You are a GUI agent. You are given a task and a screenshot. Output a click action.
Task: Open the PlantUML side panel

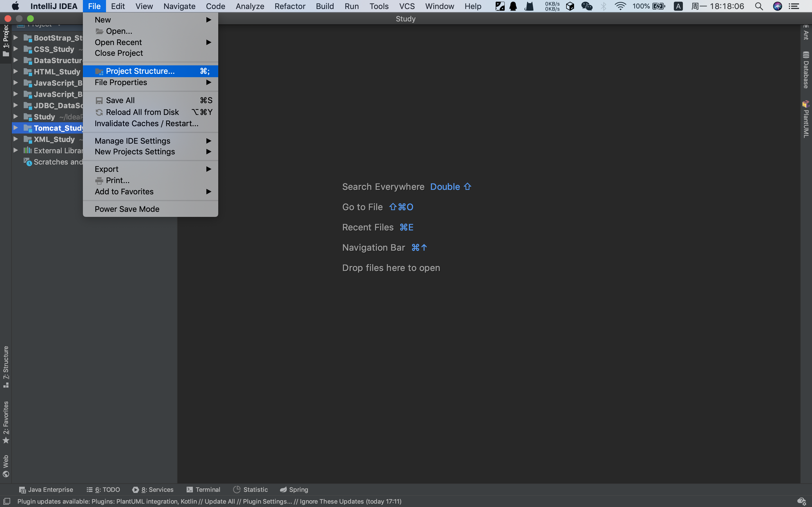pos(806,119)
